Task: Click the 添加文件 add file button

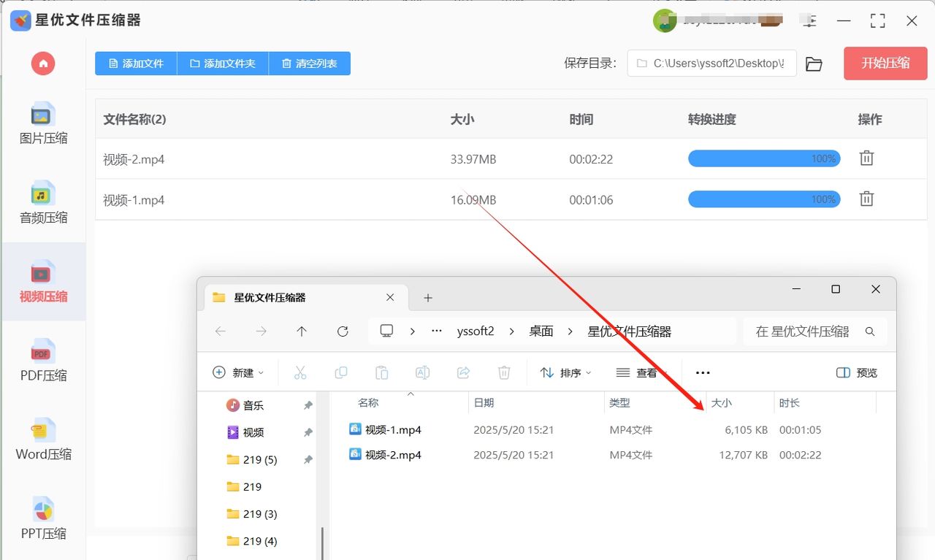Action: point(136,64)
